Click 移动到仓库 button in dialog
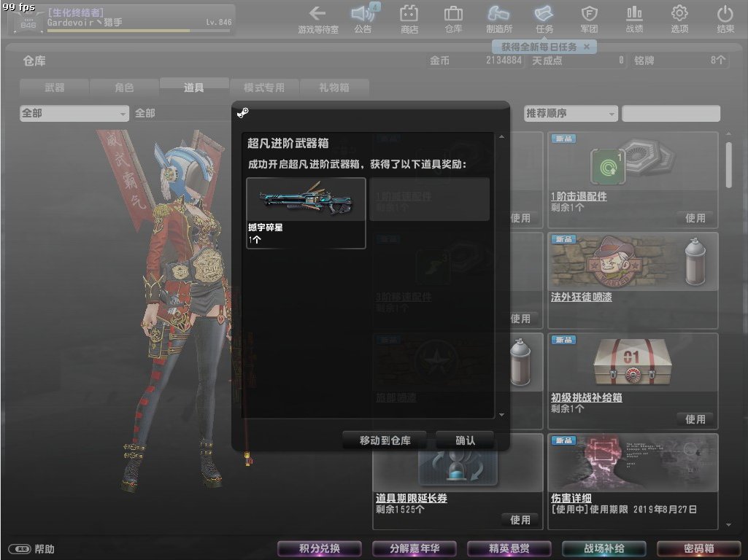 coord(385,440)
